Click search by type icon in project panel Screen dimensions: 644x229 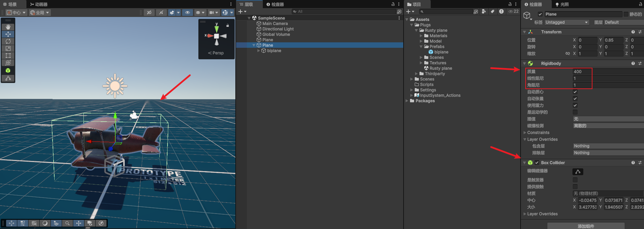484,12
